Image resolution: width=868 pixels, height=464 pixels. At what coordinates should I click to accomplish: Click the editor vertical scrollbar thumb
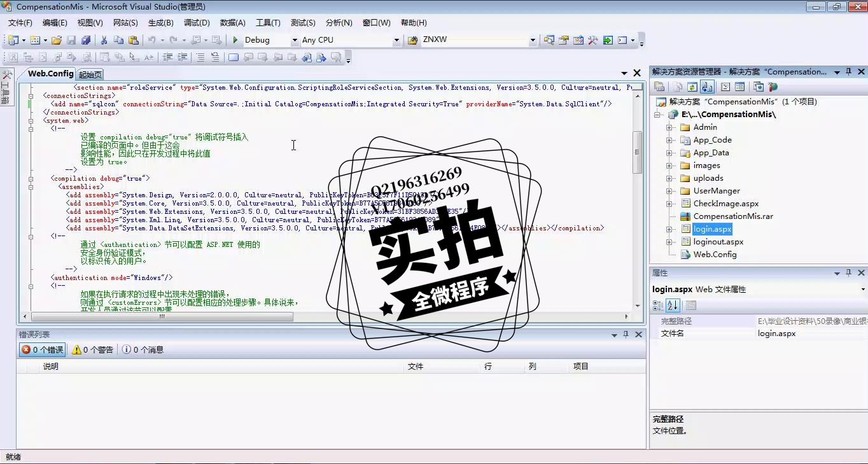pyautogui.click(x=637, y=153)
